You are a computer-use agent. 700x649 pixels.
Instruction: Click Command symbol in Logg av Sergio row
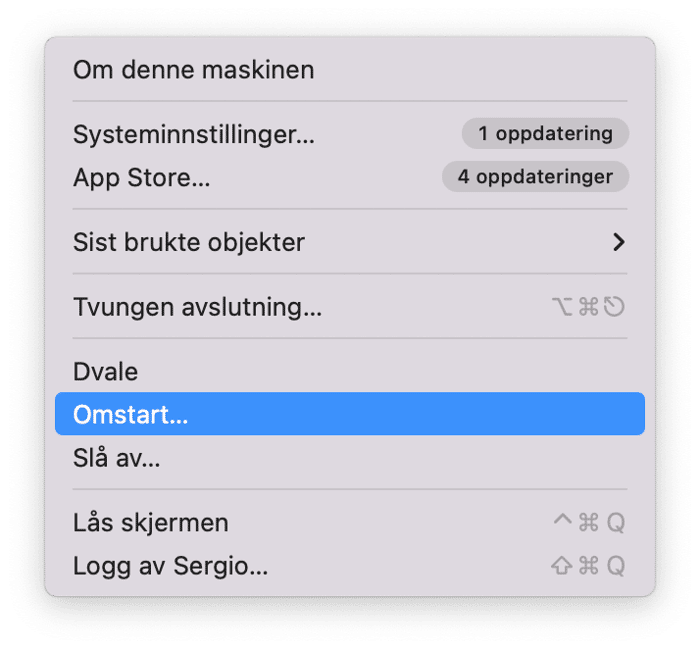coord(588,566)
